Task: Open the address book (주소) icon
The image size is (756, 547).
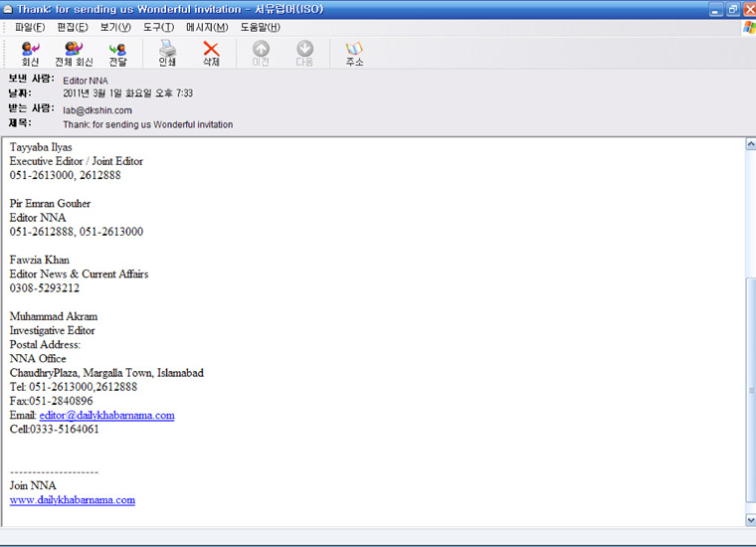Action: coord(354,53)
